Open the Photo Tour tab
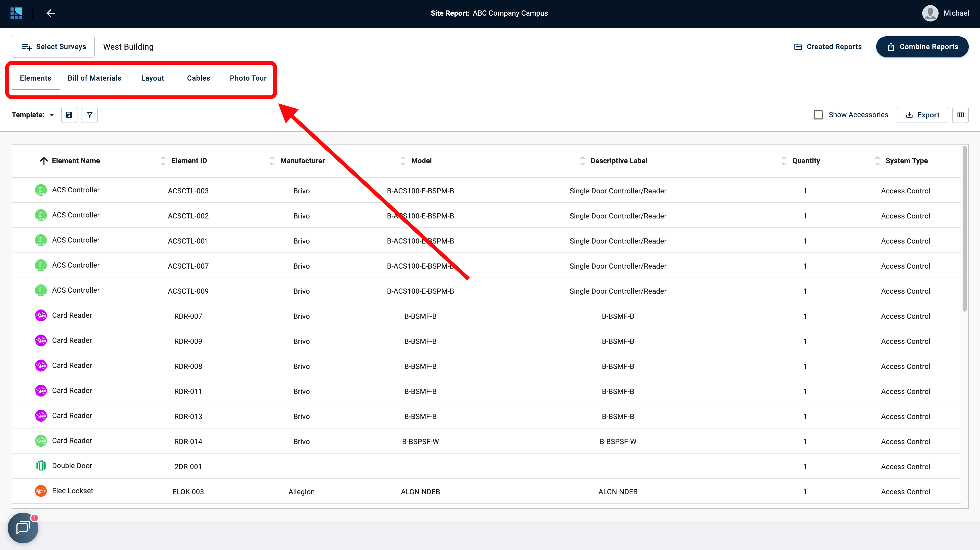 click(x=248, y=78)
